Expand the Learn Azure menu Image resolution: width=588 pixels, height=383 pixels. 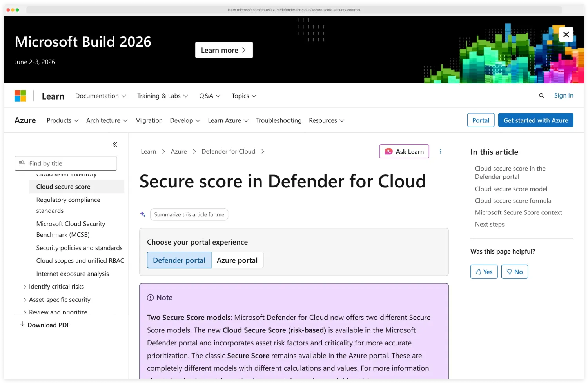coord(228,120)
